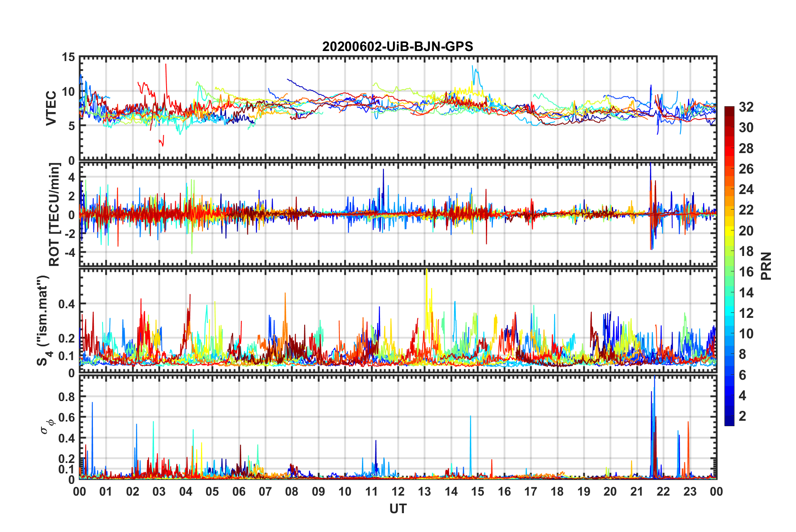This screenshot has height=532, width=796.
Task: Select colorbar tick label 10
Action: click(x=746, y=334)
